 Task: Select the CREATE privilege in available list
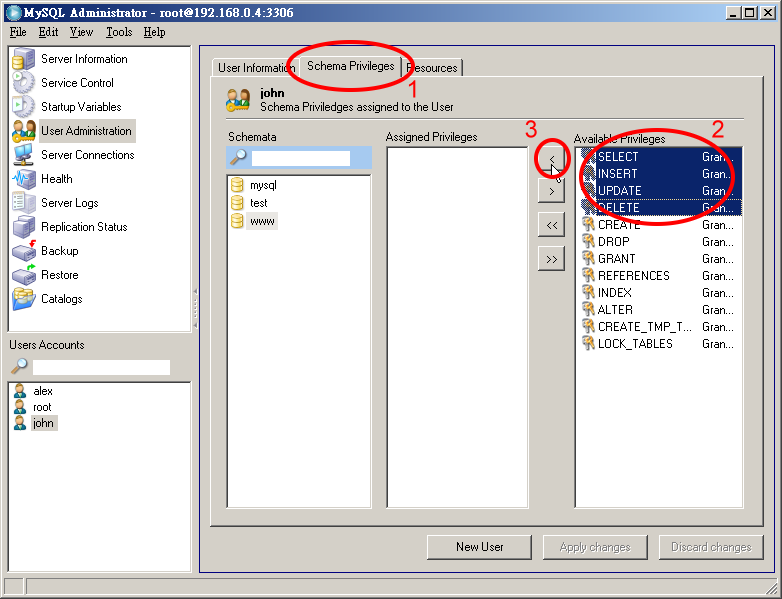pyautogui.click(x=618, y=225)
